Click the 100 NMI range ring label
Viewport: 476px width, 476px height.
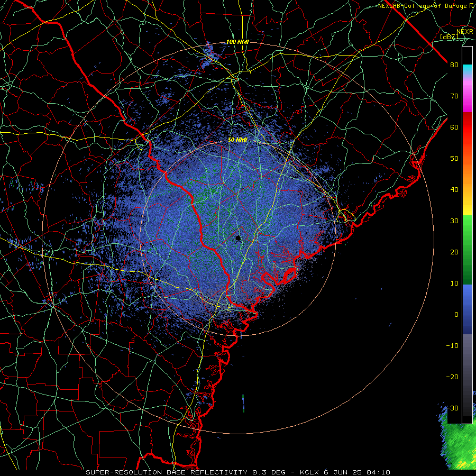[237, 42]
